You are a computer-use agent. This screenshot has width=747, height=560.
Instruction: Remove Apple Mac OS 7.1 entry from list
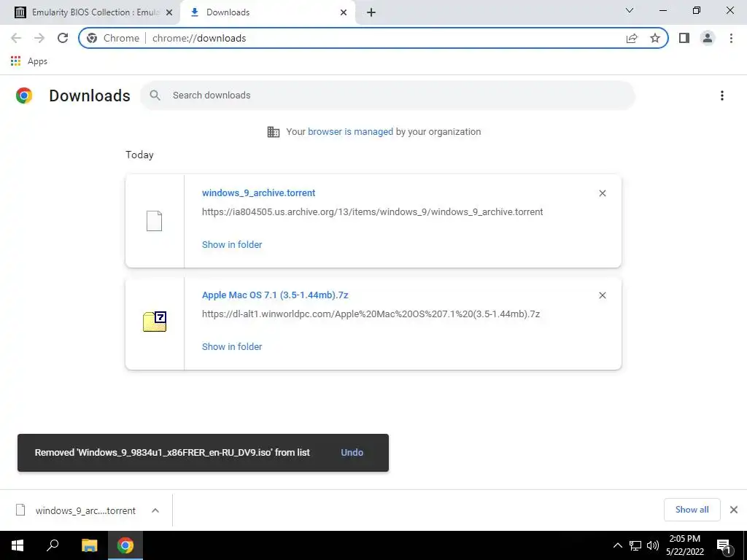tap(602, 295)
